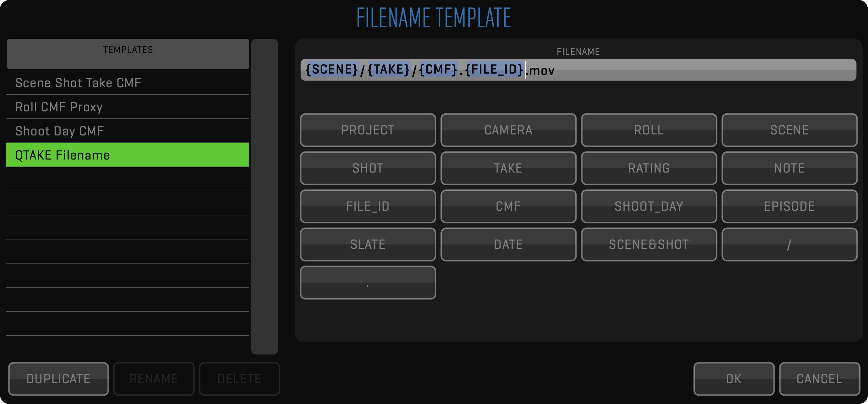Click the templates list scrollbar
Screen dimensions: 868x404
tap(264, 196)
